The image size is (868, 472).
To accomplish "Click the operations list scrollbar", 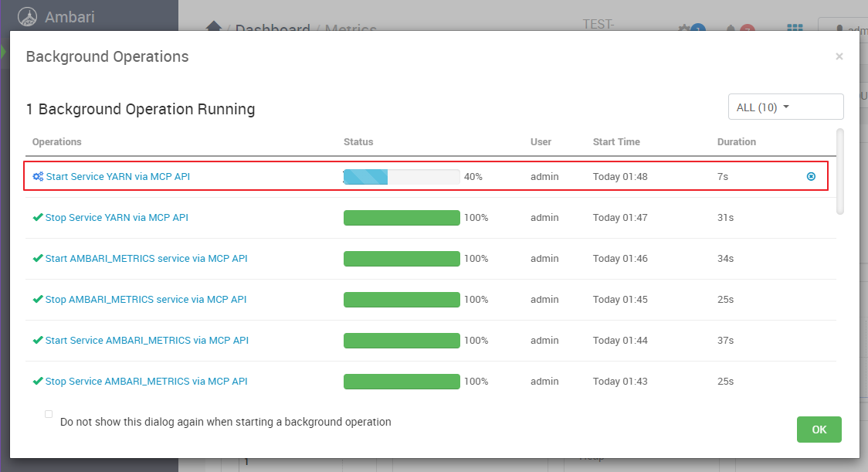I will click(x=839, y=171).
